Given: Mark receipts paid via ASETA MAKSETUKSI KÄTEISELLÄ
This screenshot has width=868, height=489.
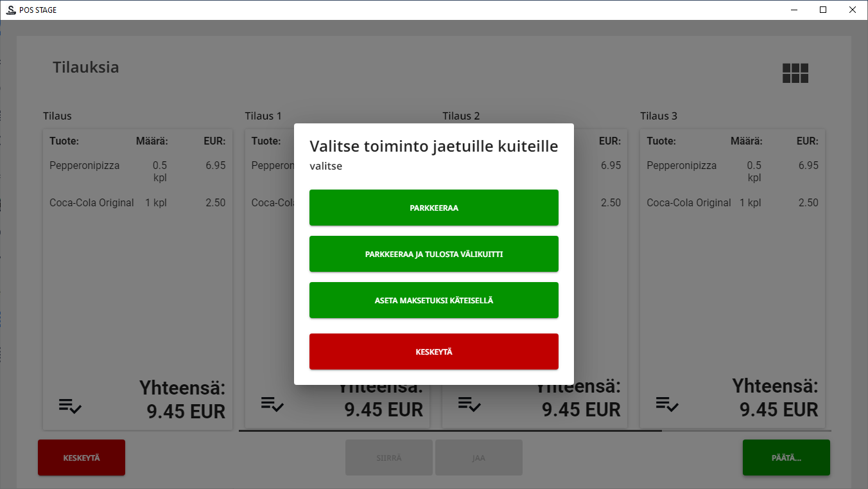Looking at the screenshot, I should point(433,300).
